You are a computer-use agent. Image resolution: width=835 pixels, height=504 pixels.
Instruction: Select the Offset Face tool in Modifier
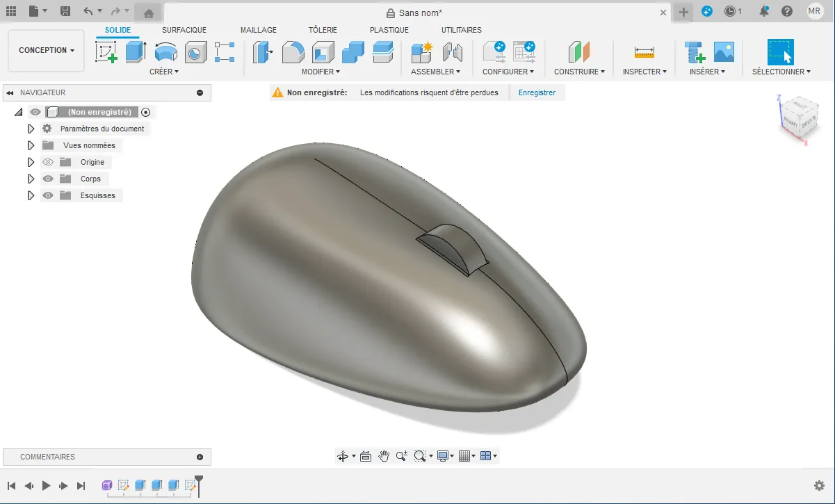click(x=383, y=52)
